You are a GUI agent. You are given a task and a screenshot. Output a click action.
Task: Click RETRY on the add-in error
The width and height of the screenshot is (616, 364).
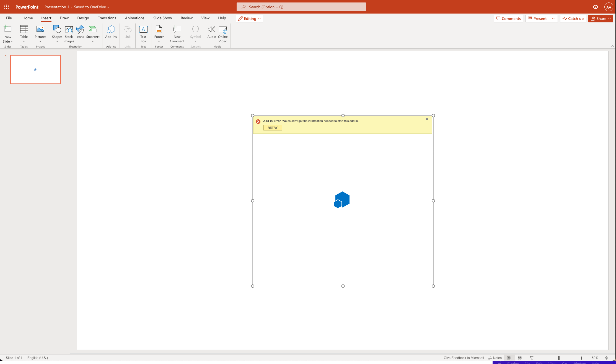point(272,127)
